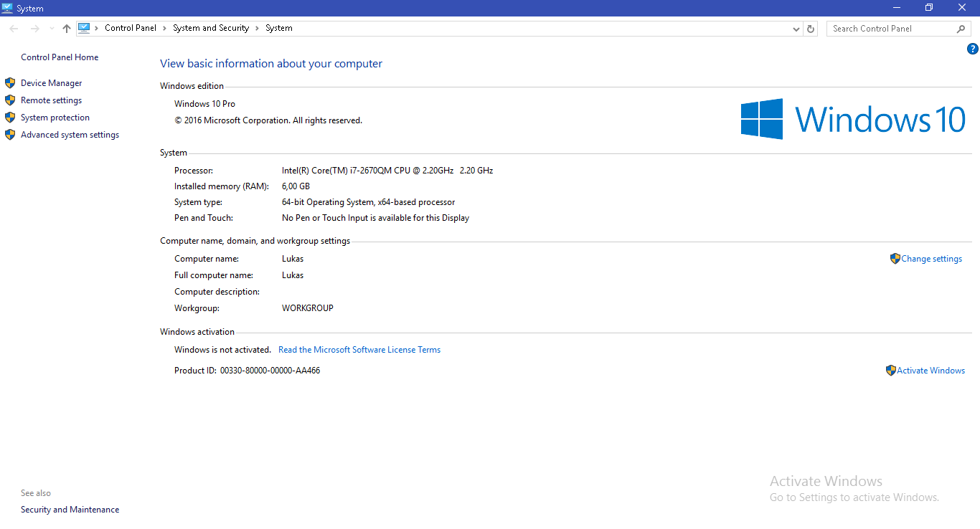Image resolution: width=980 pixels, height=529 pixels.
Task: Open Remote settings
Action: [52, 100]
